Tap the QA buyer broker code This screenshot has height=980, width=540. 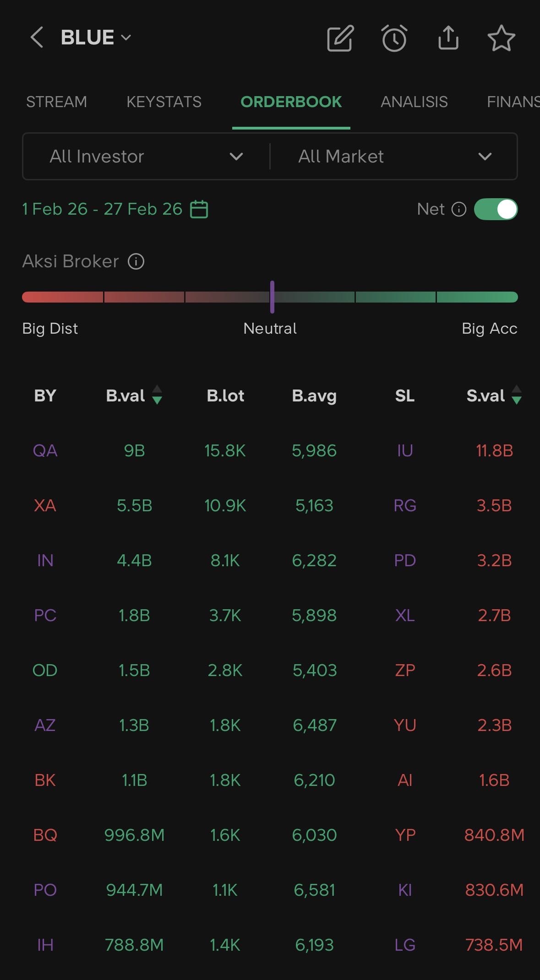click(x=45, y=451)
